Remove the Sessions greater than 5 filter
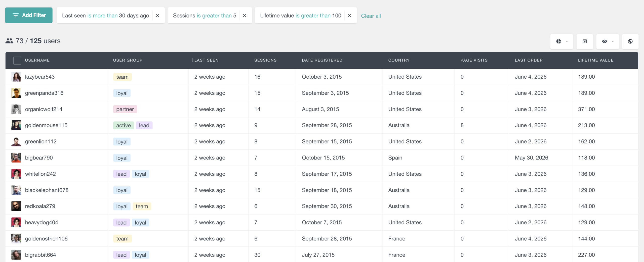The height and width of the screenshot is (262, 644). coord(245,16)
